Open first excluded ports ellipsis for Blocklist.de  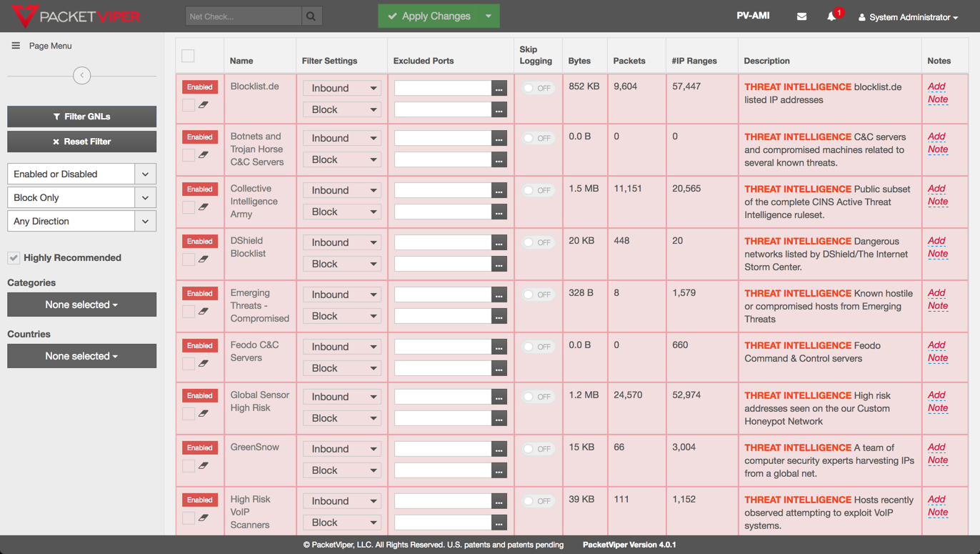(x=499, y=88)
